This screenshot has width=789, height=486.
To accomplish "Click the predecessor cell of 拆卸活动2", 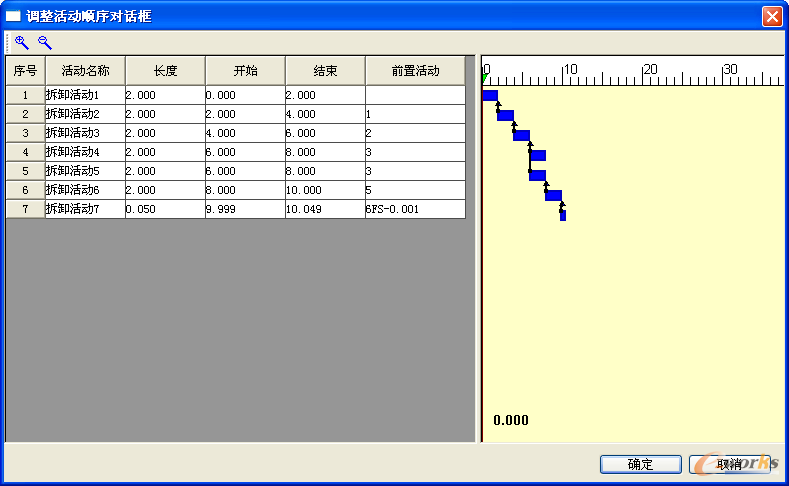I will [415, 114].
